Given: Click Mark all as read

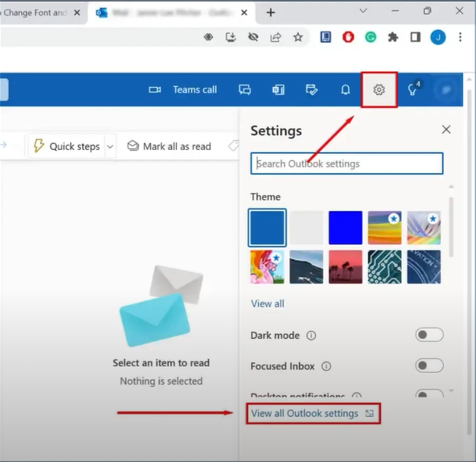Looking at the screenshot, I should point(169,146).
